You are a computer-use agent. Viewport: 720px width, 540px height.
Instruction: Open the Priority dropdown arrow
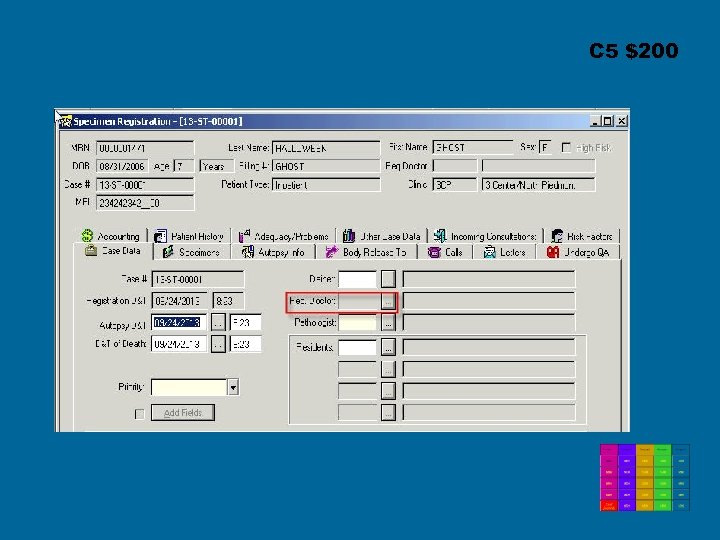point(233,388)
